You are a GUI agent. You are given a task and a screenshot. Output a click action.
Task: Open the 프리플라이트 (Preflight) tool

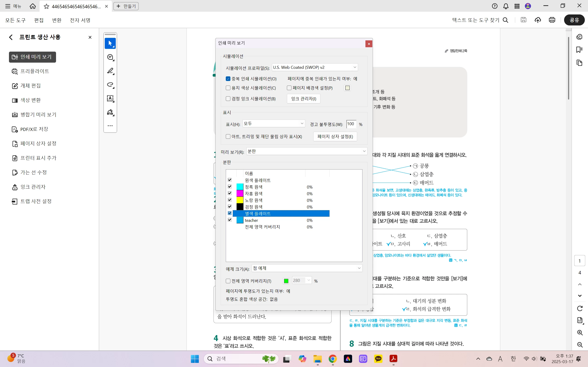(34, 71)
